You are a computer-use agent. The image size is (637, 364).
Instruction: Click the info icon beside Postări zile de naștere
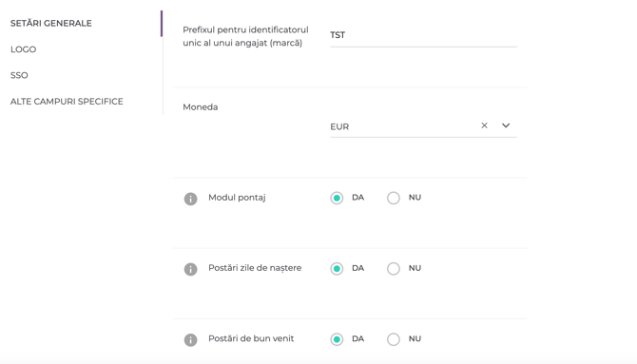coord(190,269)
